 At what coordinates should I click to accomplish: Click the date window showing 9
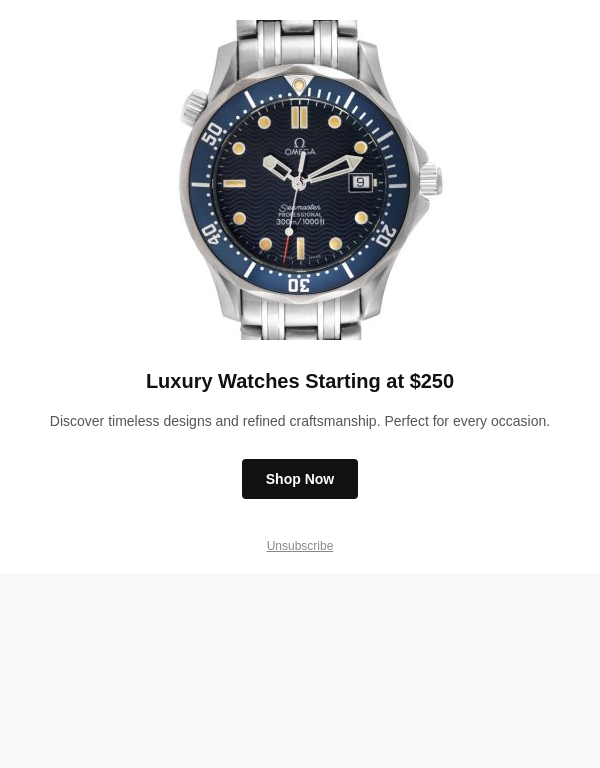(x=360, y=182)
